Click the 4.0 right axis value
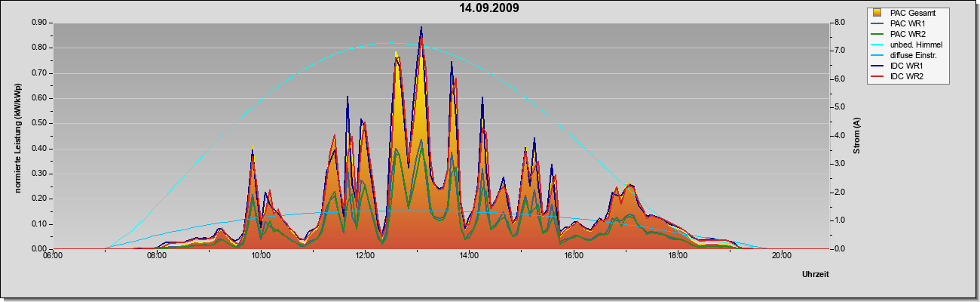The image size is (980, 302). pos(838,136)
